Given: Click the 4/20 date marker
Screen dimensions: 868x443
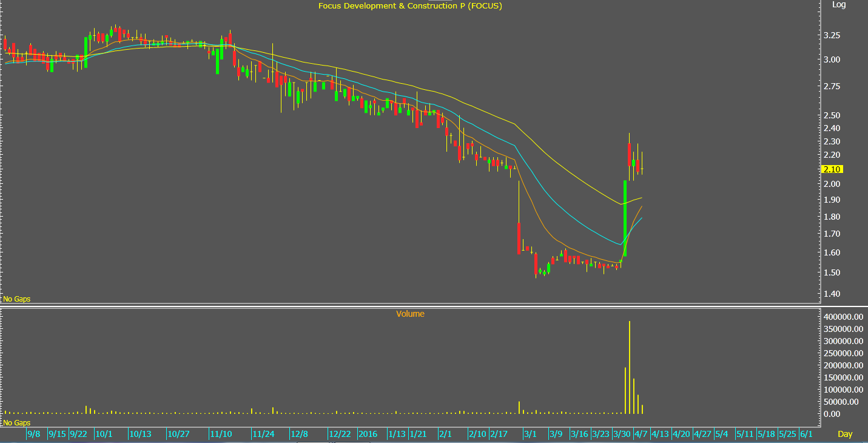Looking at the screenshot, I should (682, 434).
